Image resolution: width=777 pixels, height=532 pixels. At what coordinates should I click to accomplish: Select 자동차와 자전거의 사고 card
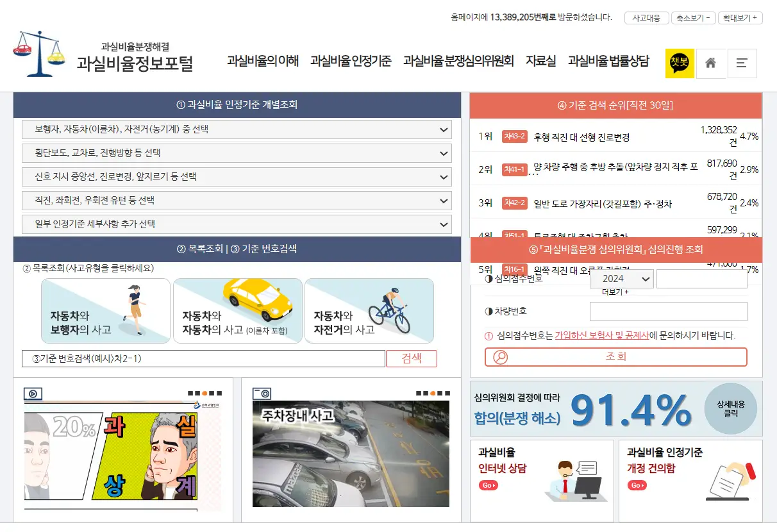tap(369, 311)
